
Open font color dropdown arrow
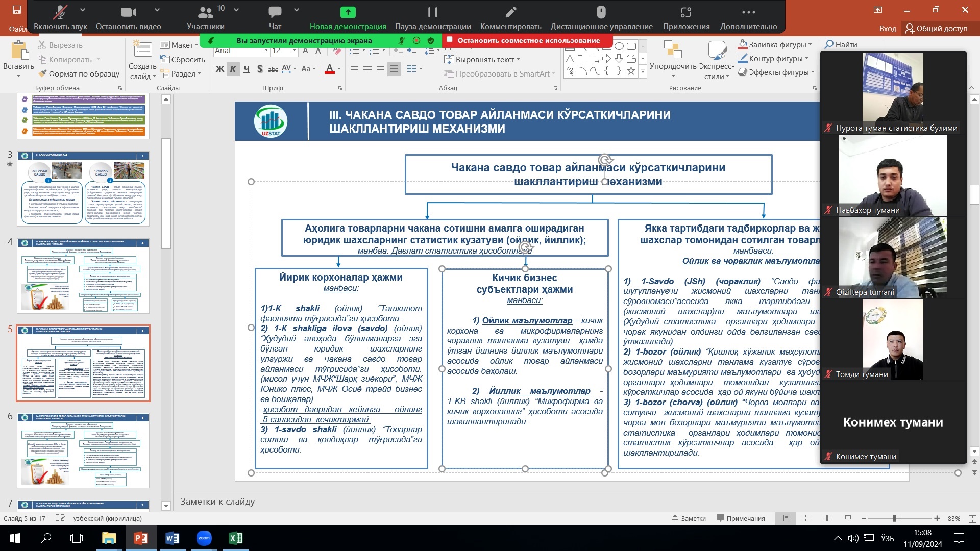pyautogui.click(x=339, y=69)
